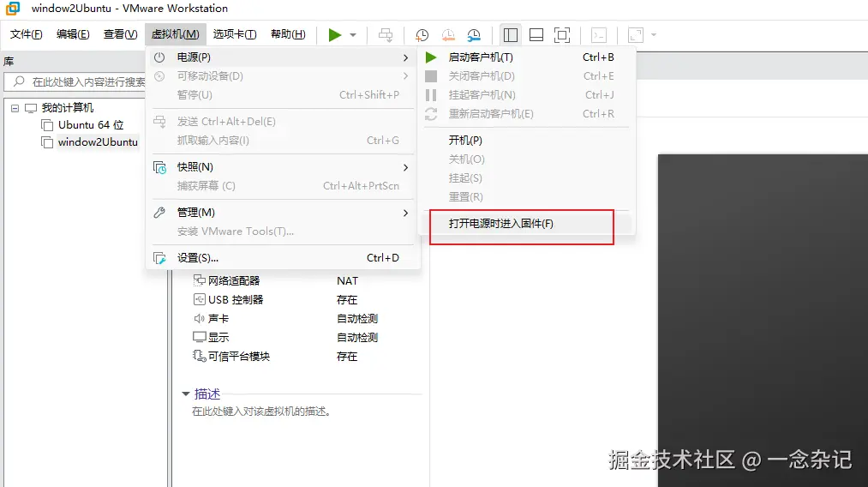Click the green Power On toolbar button
Image resolution: width=868 pixels, height=487 pixels.
[x=335, y=35]
